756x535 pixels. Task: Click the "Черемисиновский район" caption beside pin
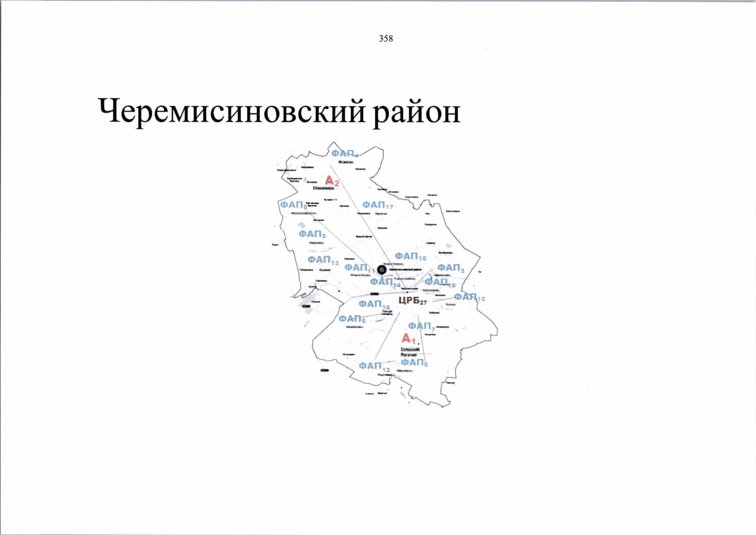click(x=405, y=270)
